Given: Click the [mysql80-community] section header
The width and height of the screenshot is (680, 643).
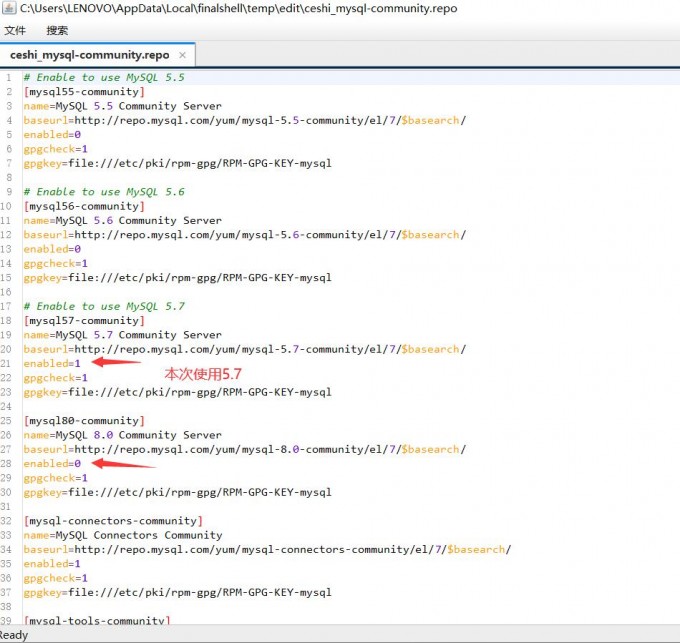Looking at the screenshot, I should click(x=85, y=421).
